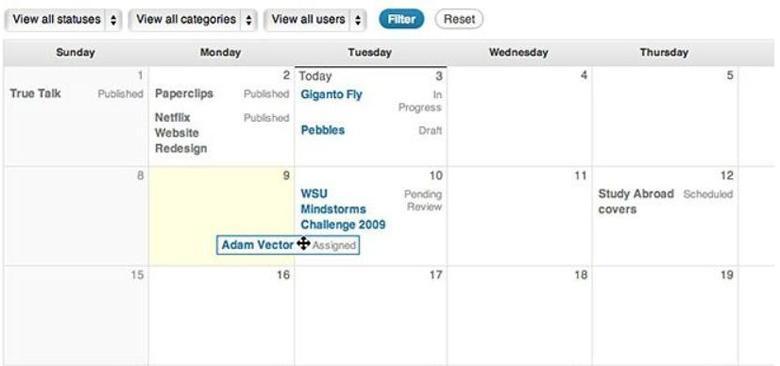The height and width of the screenshot is (366, 780).
Task: Click the Reset button
Action: tap(459, 19)
